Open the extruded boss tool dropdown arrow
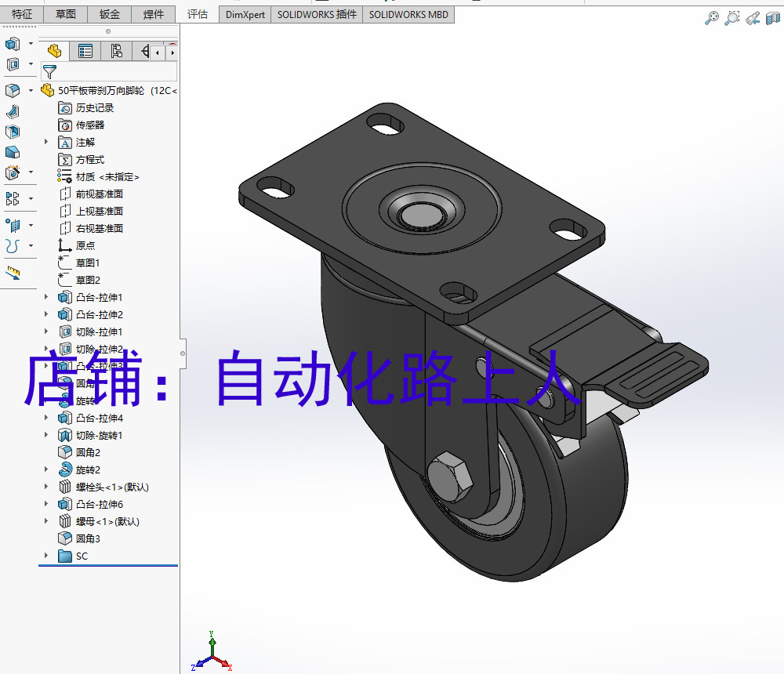 coord(31,44)
